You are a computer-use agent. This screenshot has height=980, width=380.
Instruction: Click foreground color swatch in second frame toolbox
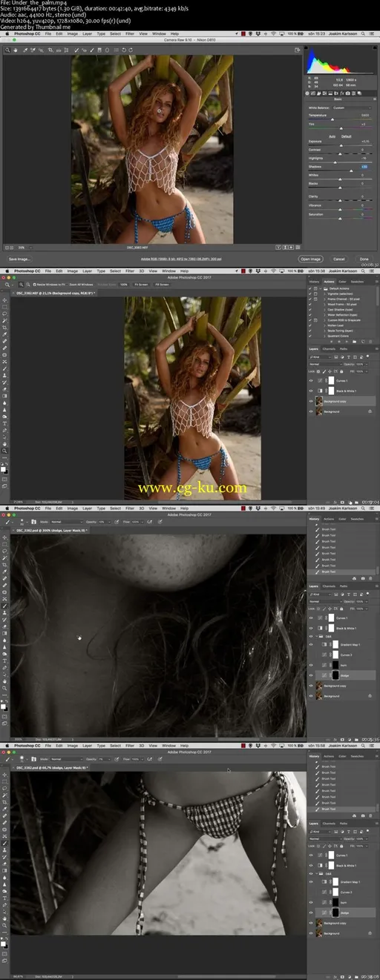pyautogui.click(x=3, y=469)
